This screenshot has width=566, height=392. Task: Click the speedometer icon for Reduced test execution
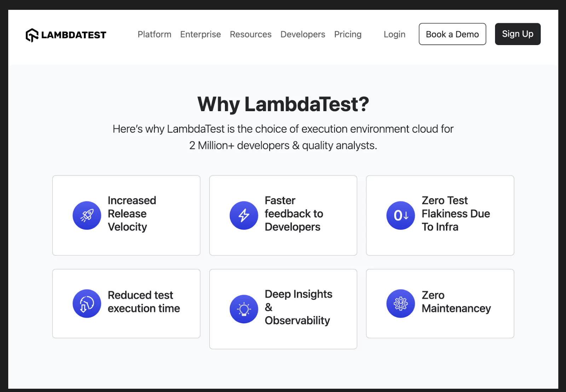coord(87,303)
